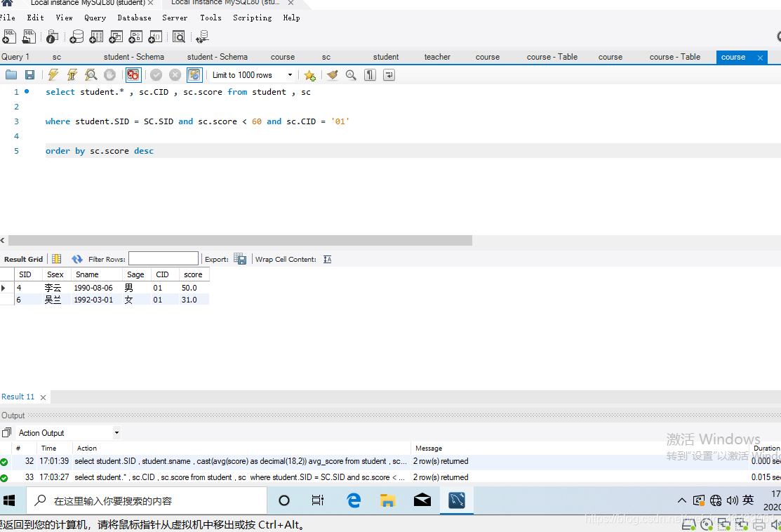Screen dimensions: 781x532
Task: Sort results by Sname column header
Action: pyautogui.click(x=97, y=274)
